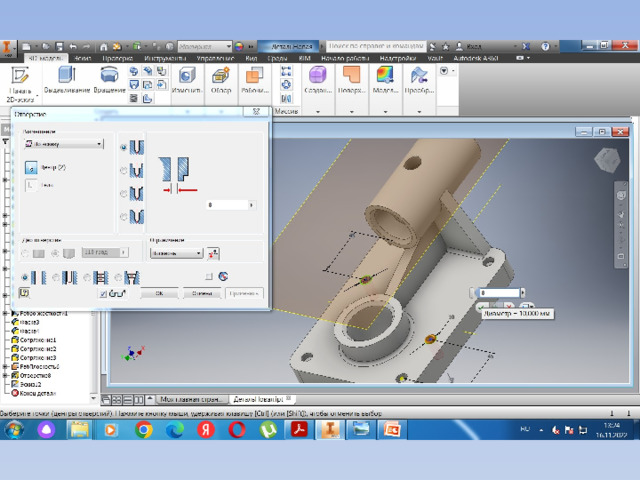The width and height of the screenshot is (640, 480).
Task: Open the Вид ribbon tab
Action: 251,58
